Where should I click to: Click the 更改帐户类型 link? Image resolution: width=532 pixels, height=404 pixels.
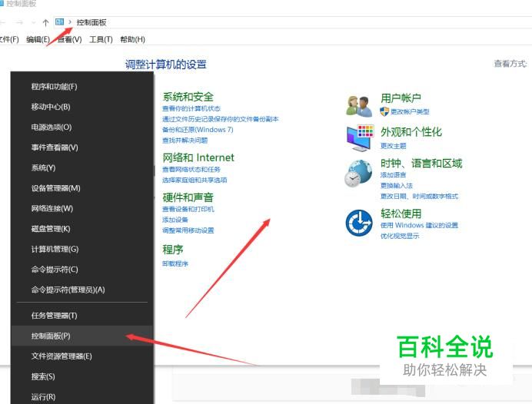pos(410,111)
